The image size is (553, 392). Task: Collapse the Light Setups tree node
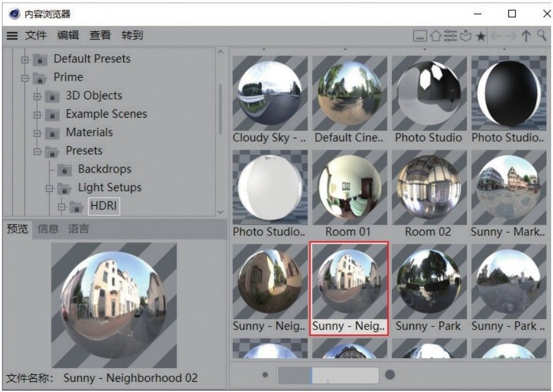click(x=50, y=188)
